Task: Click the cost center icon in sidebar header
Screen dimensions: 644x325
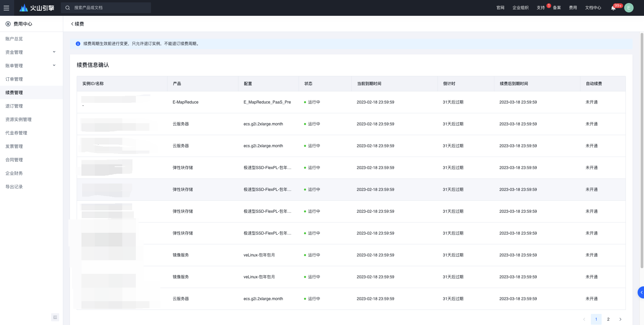Action: (8, 24)
